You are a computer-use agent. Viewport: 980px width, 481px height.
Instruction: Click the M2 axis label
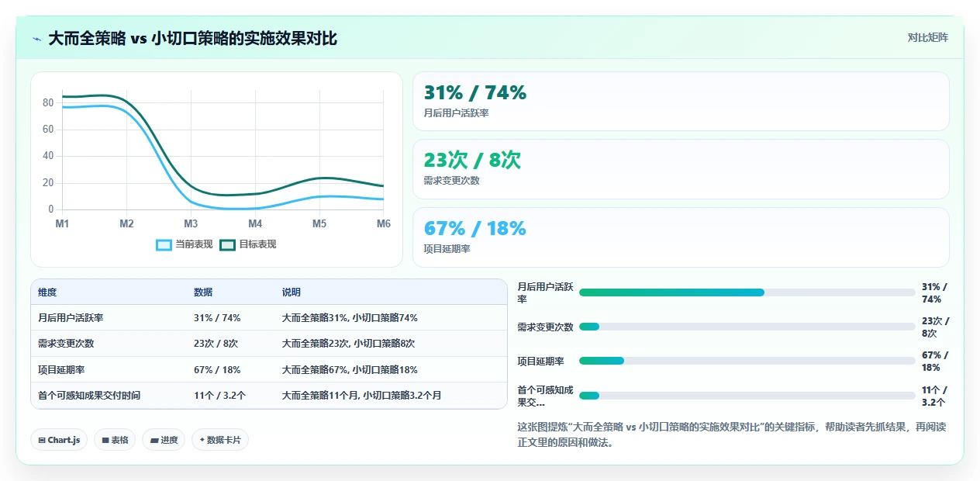pos(126,223)
